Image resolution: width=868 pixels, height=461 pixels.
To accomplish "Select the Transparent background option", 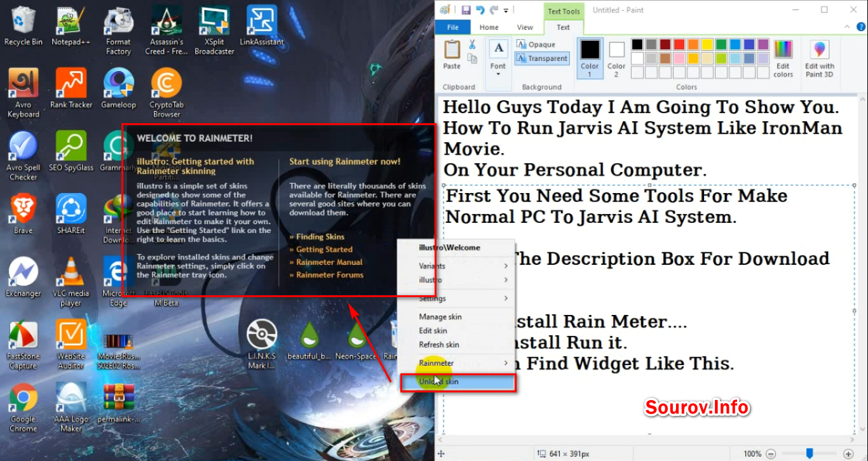I will [x=542, y=58].
